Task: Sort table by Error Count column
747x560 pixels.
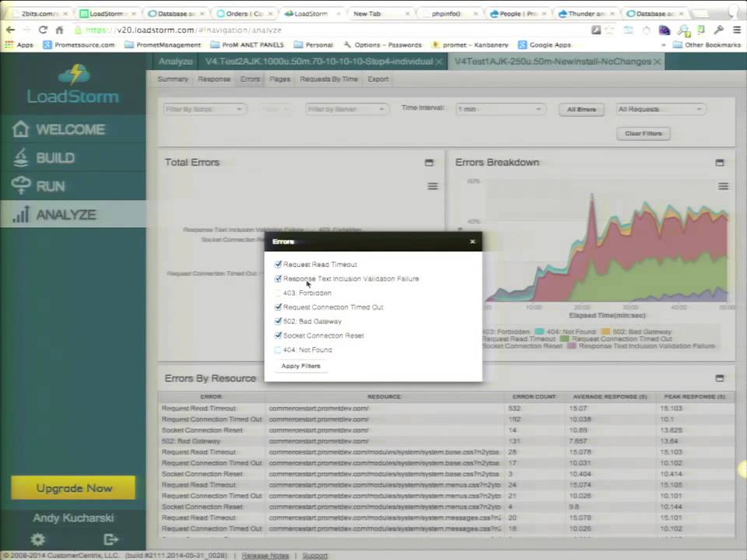Action: (534, 397)
